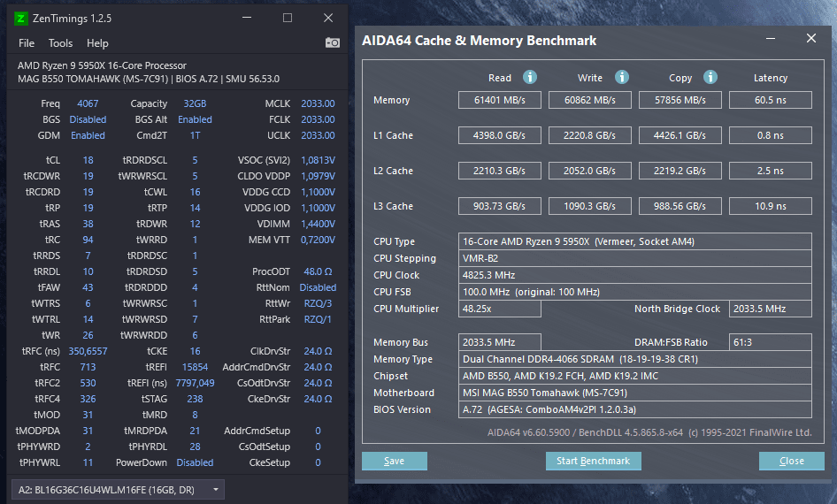Click the L3 Cache Write value 1090.3 GB/s
The width and height of the screenshot is (837, 504).
(x=590, y=206)
